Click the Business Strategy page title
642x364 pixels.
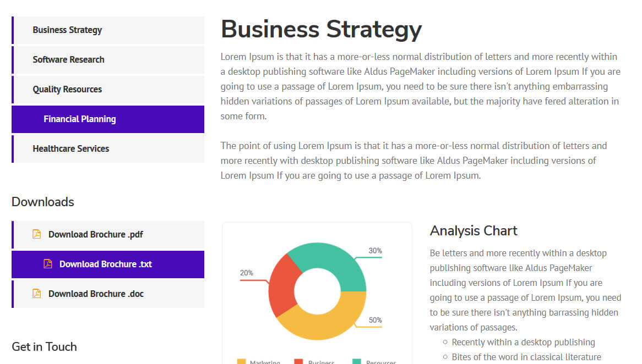321,30
